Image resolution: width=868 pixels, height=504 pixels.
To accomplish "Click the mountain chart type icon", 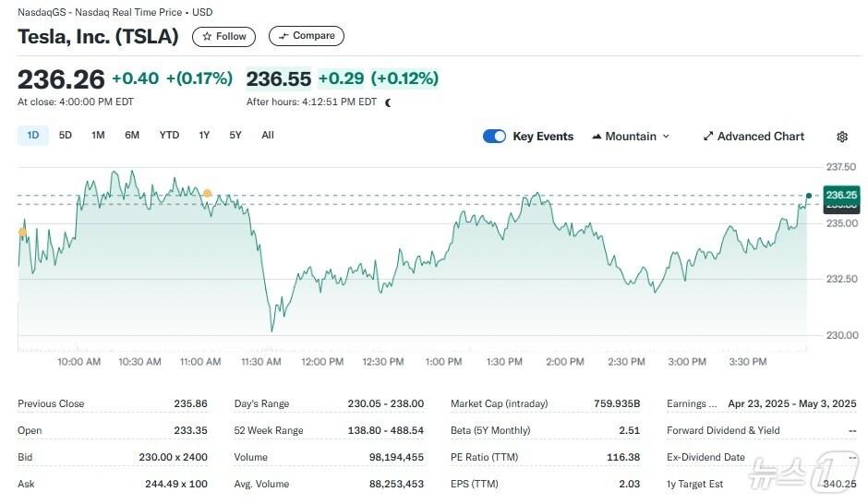I will coord(597,137).
